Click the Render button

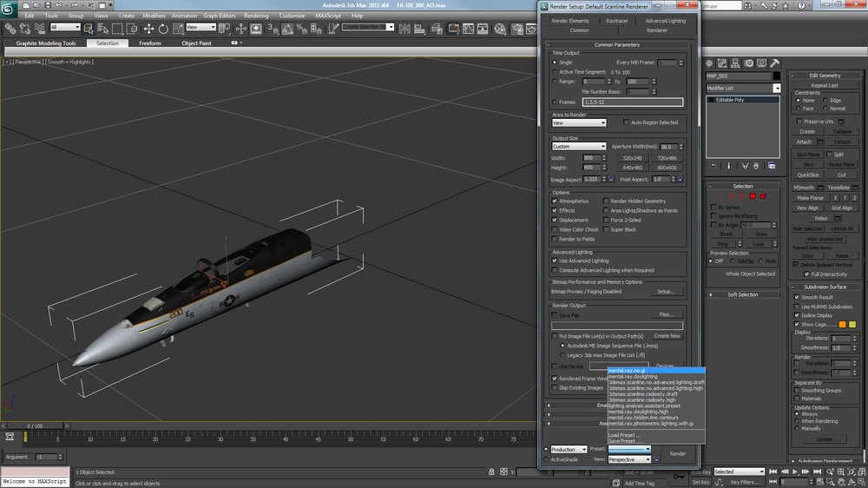(677, 453)
